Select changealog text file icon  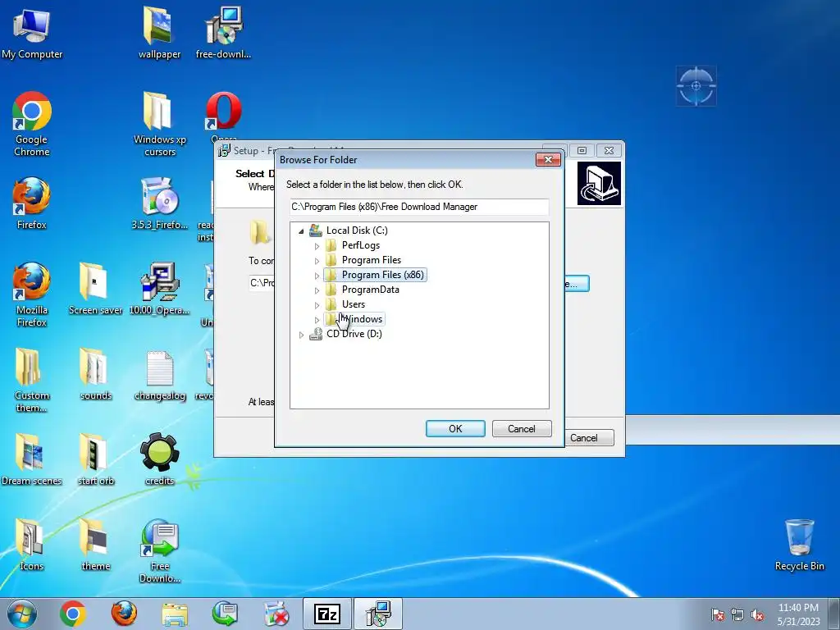[159, 374]
